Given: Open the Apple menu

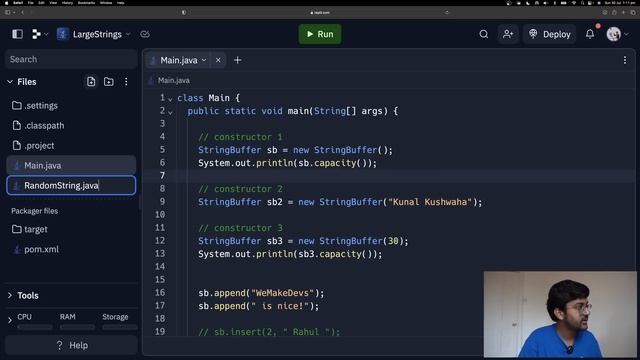Looking at the screenshot, I should pos(6,2).
